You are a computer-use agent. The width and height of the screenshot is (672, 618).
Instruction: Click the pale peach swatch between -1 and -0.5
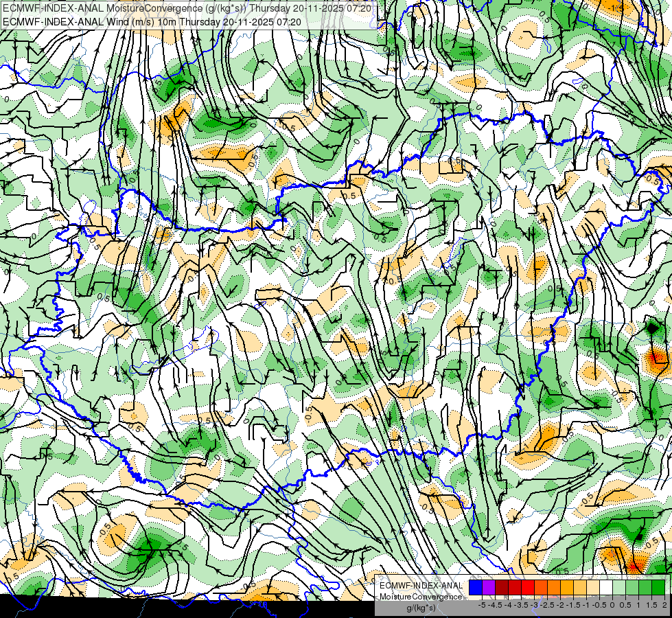593,588
